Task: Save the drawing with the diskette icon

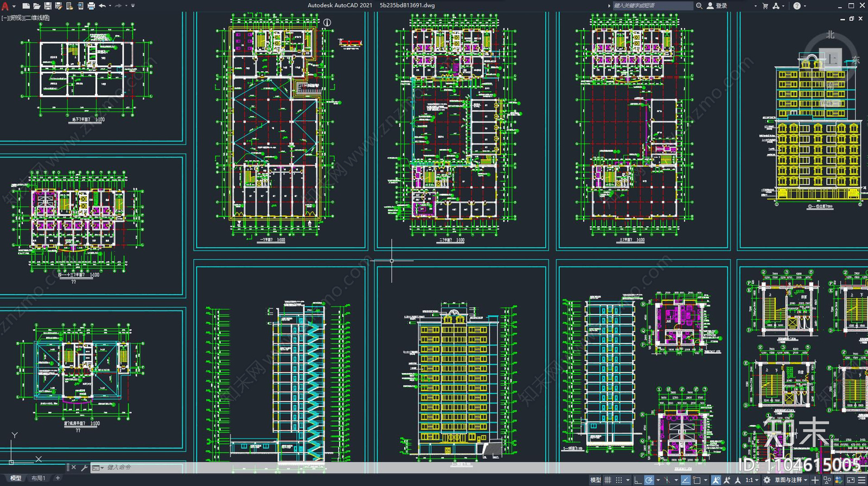Action: click(x=48, y=5)
